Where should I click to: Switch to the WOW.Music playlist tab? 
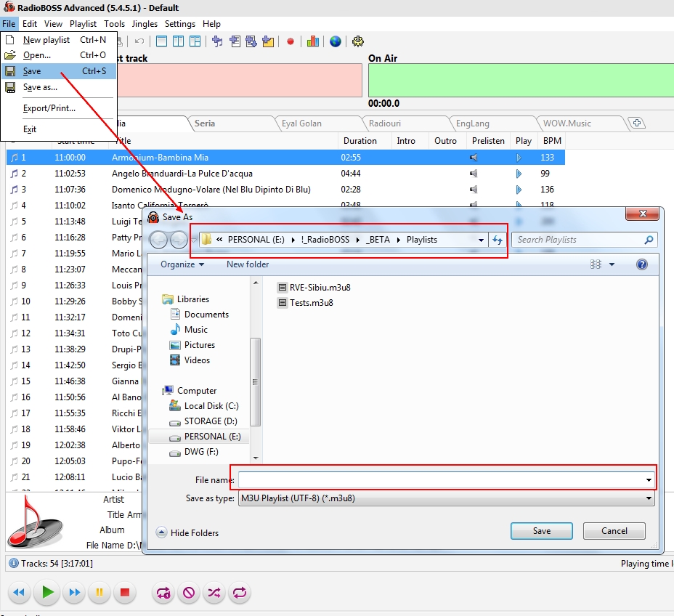pyautogui.click(x=567, y=123)
